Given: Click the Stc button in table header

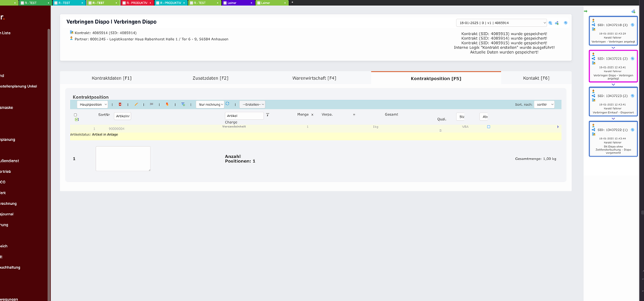Looking at the screenshot, I should click(462, 116).
